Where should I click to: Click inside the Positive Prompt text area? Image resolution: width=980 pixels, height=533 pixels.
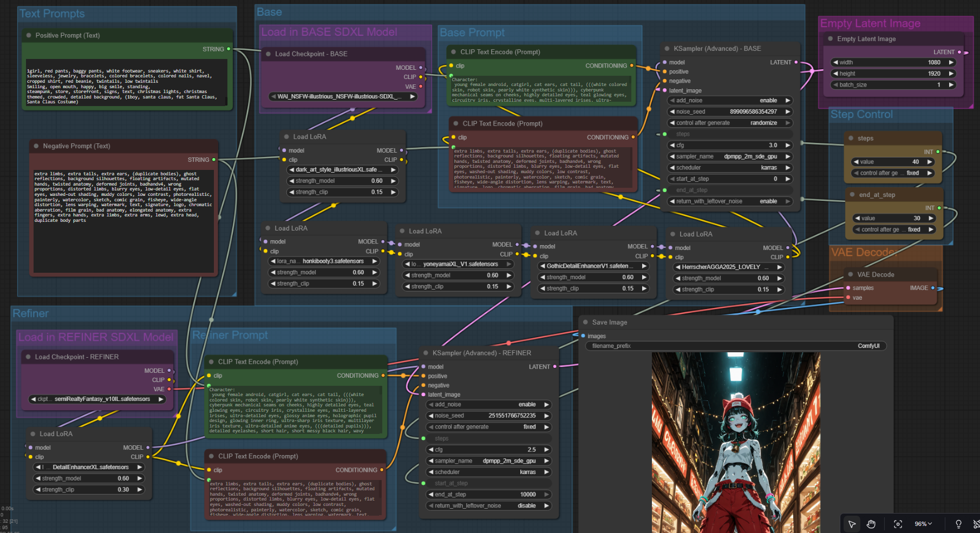(126, 83)
